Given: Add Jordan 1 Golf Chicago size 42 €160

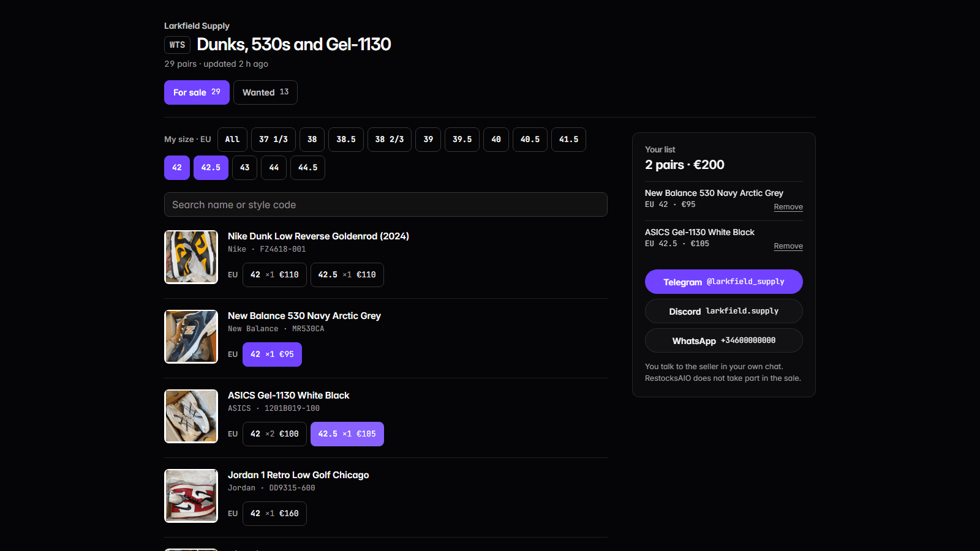Looking at the screenshot, I should (274, 514).
